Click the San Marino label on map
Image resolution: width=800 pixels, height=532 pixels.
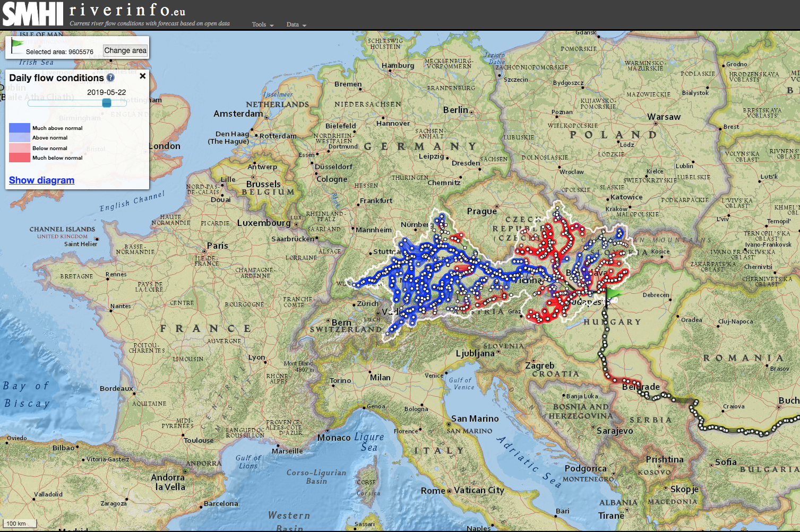click(475, 419)
